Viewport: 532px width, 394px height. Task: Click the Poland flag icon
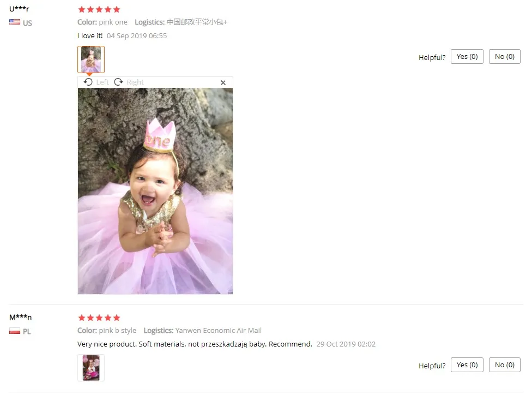pyautogui.click(x=15, y=331)
